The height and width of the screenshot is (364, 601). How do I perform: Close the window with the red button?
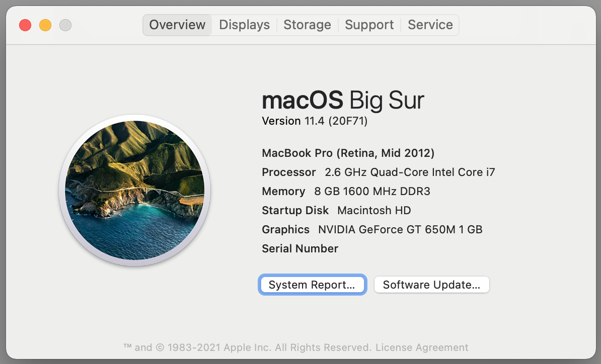pyautogui.click(x=25, y=25)
